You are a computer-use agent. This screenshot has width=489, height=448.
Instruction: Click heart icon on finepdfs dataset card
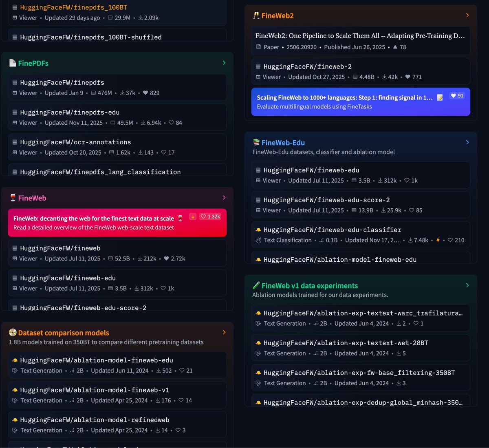[146, 93]
